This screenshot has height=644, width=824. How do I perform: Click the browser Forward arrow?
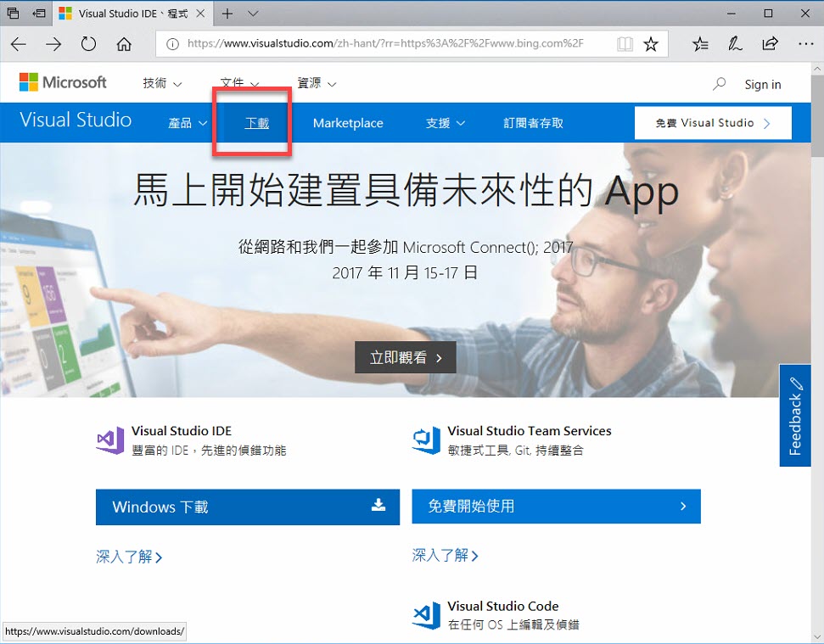tap(53, 44)
